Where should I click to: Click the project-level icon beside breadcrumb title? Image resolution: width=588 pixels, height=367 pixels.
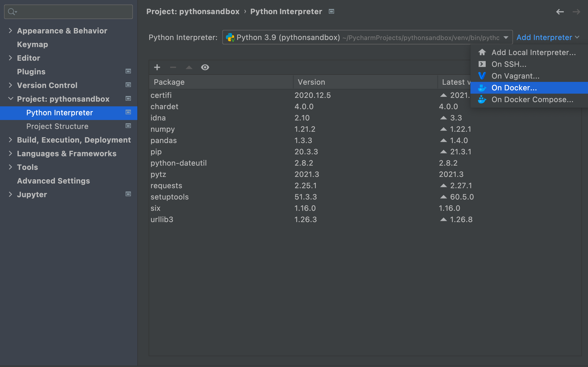pos(331,11)
